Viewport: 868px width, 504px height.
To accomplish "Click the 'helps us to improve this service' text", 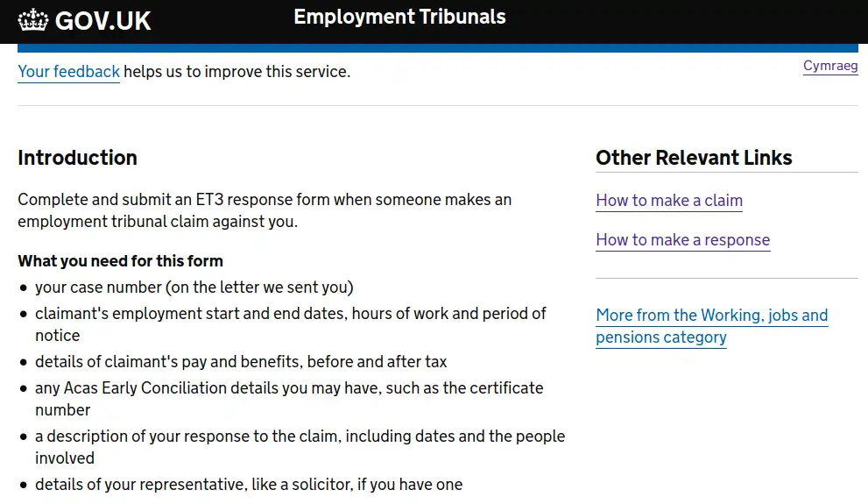I will point(236,72).
